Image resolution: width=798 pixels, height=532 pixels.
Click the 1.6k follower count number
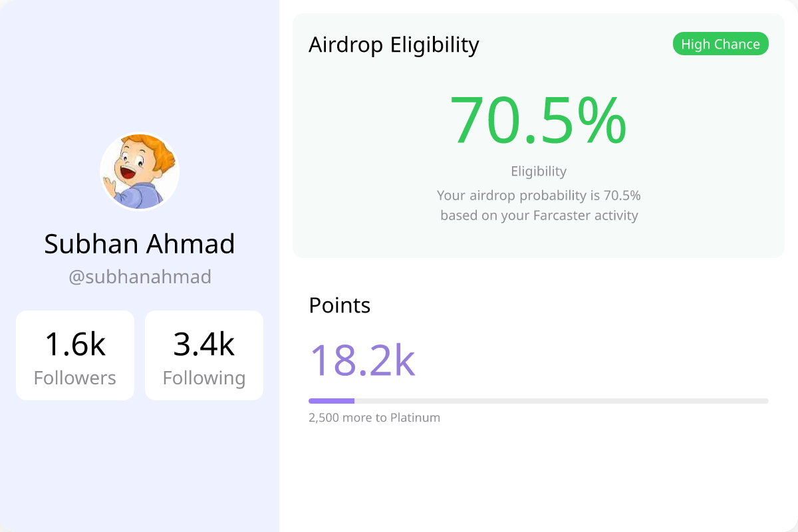[75, 344]
